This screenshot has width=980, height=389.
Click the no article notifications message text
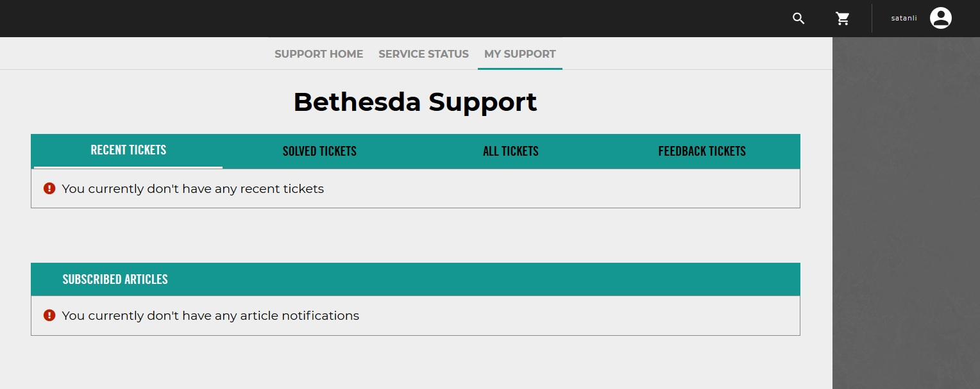point(210,315)
